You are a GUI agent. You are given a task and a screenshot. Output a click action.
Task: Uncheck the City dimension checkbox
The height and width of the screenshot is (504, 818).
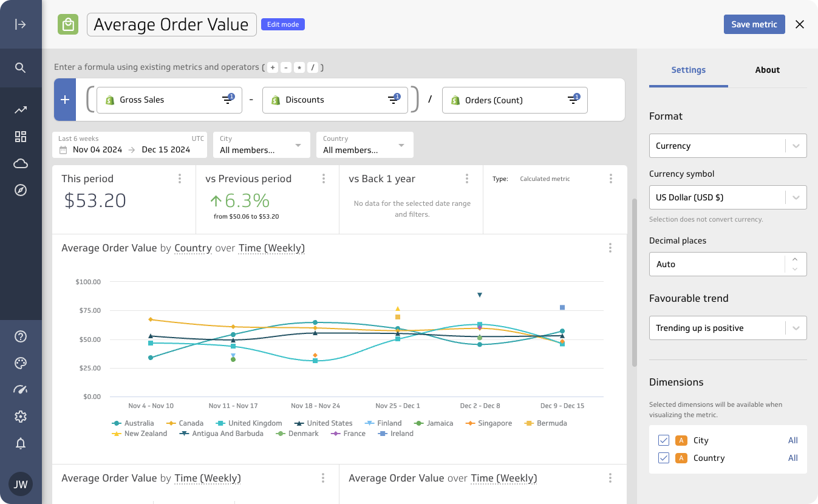[x=664, y=440]
